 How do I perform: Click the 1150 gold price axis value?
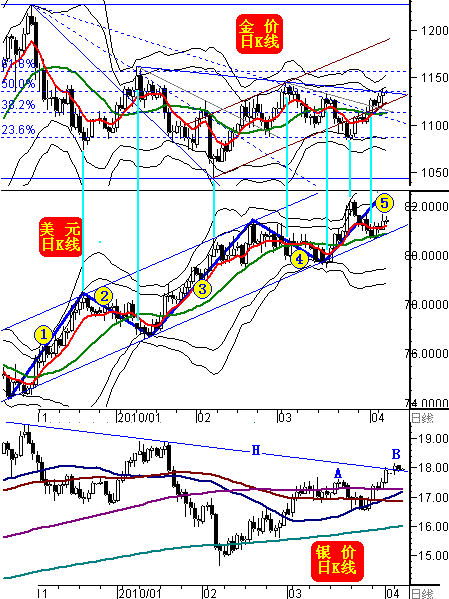(x=434, y=78)
